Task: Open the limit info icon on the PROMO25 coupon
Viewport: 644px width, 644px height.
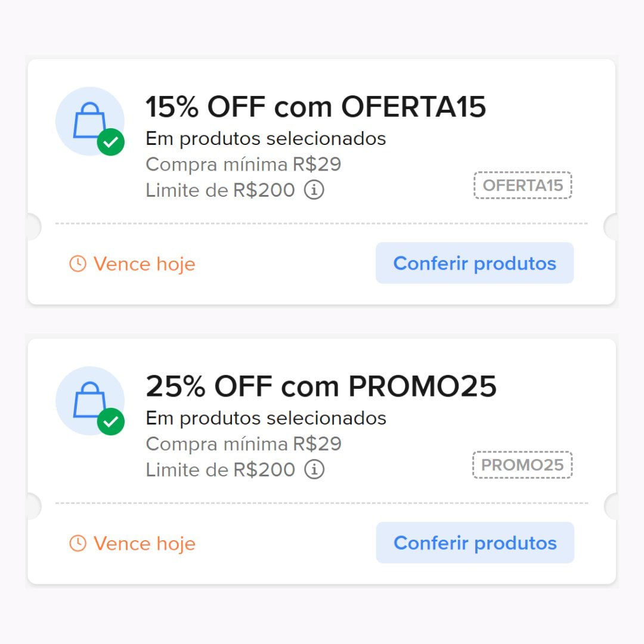Action: pyautogui.click(x=314, y=470)
